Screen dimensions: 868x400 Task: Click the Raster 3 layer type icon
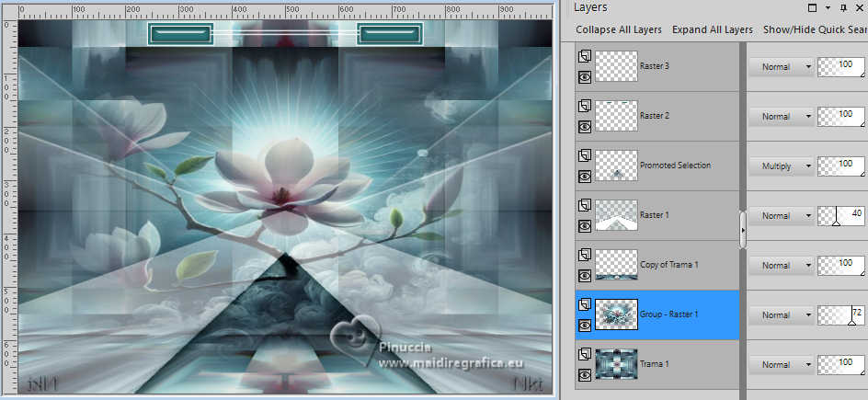pos(585,56)
